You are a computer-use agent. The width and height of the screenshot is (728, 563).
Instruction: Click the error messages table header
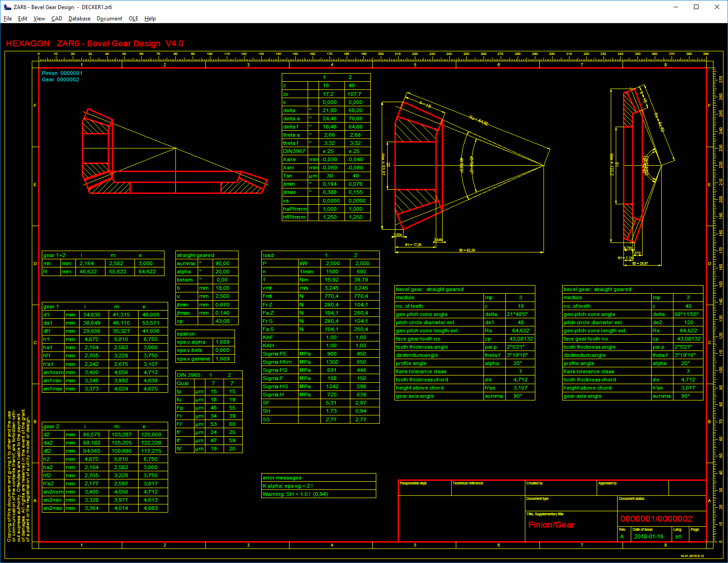[282, 478]
